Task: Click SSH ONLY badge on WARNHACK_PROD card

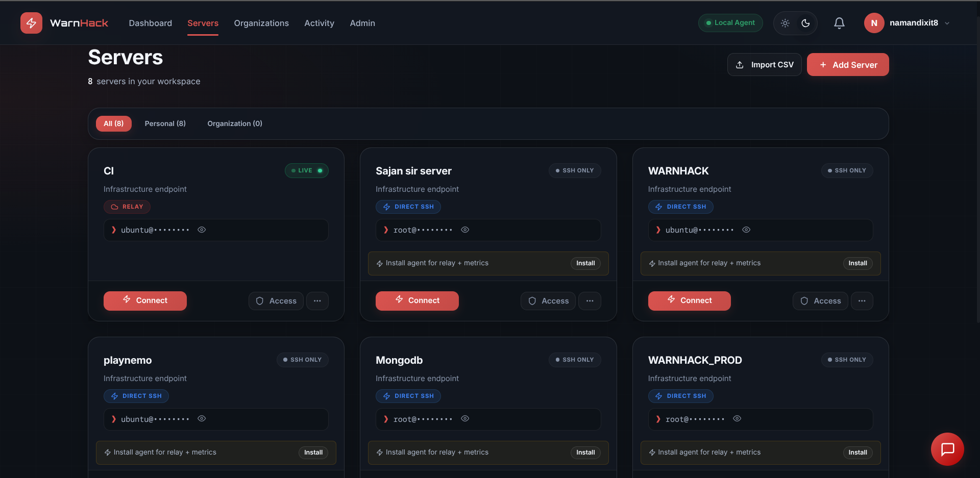Action: [847, 360]
